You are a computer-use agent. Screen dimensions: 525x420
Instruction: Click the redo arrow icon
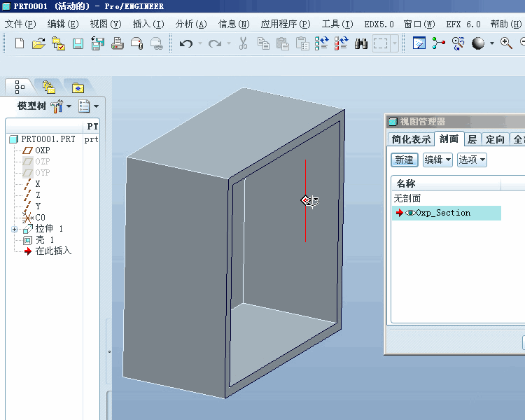[x=215, y=43]
